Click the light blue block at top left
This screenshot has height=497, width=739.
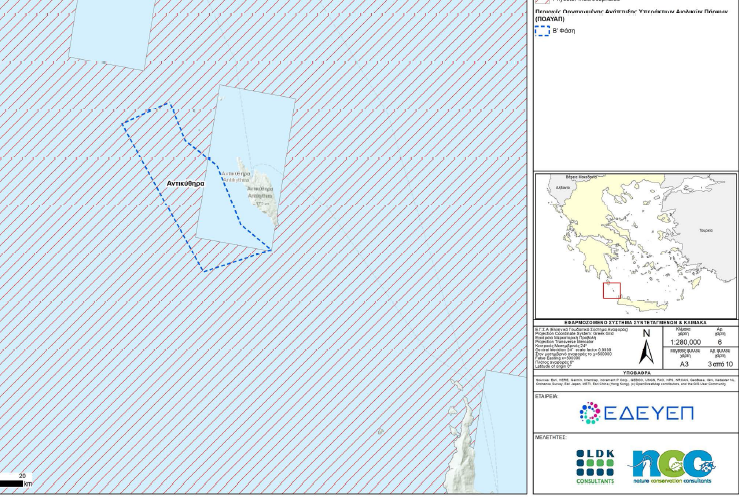pos(108,30)
